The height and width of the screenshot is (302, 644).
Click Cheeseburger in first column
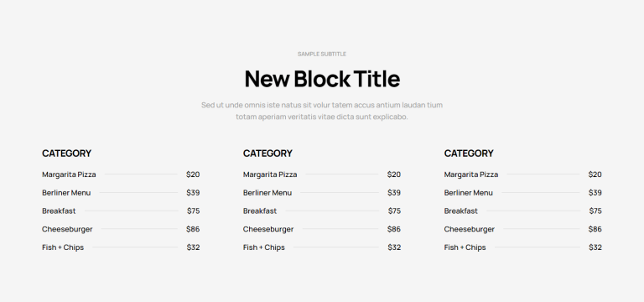pyautogui.click(x=67, y=229)
